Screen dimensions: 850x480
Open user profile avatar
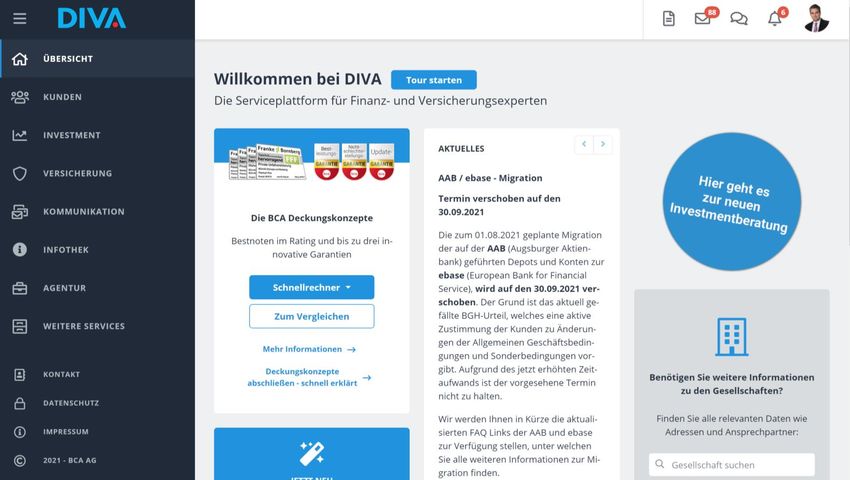tap(816, 19)
